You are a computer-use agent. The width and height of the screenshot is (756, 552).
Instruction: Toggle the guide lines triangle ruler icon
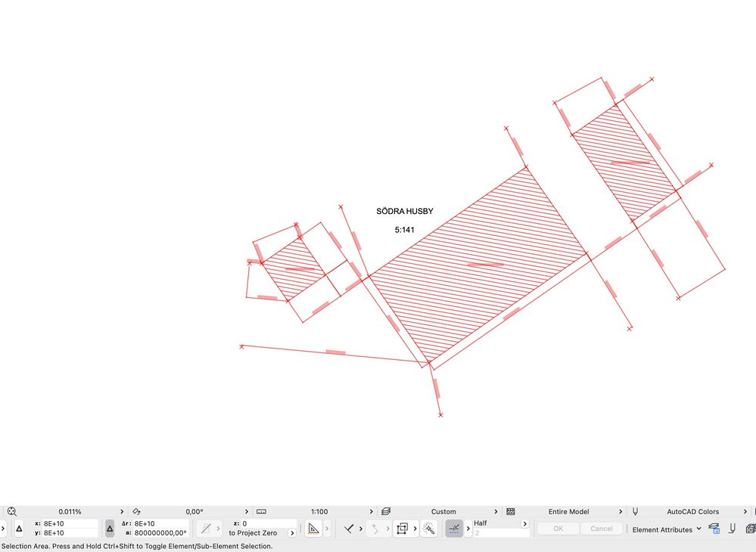313,529
